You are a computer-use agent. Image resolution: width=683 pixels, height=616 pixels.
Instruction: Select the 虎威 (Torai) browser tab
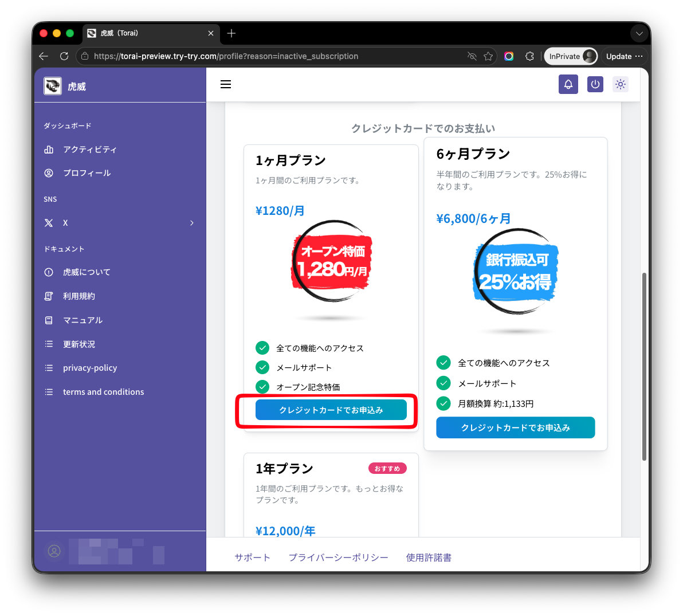tap(150, 33)
